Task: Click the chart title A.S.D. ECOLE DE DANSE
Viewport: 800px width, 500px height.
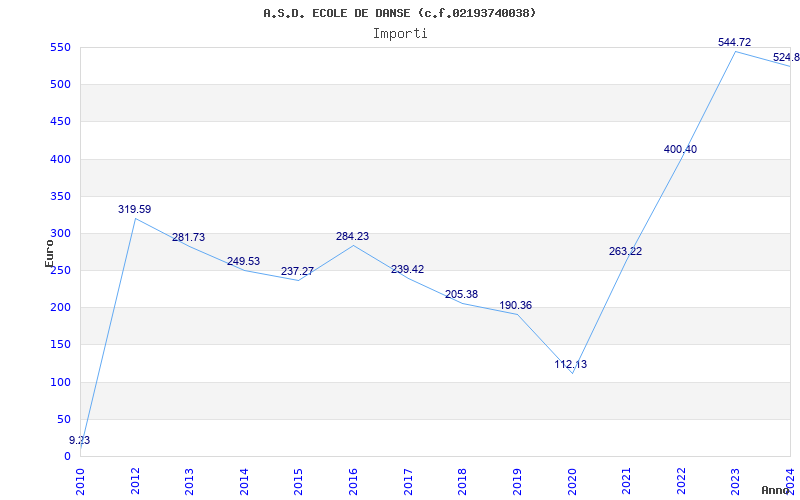Action: click(399, 13)
